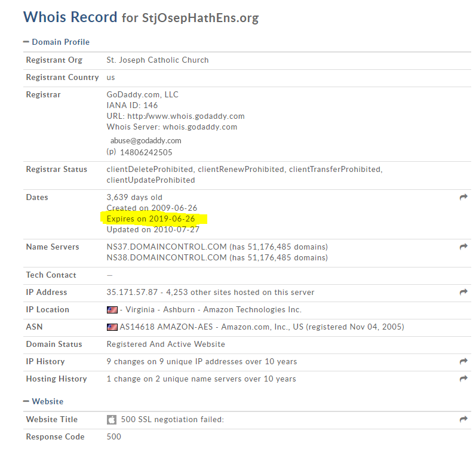Collapse the Website section

[26, 401]
